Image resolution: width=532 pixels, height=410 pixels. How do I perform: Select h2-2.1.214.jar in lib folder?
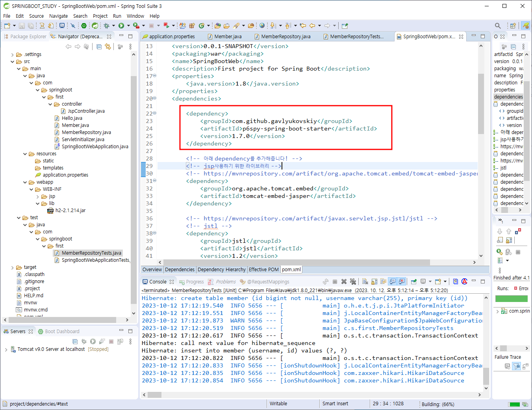coord(67,211)
